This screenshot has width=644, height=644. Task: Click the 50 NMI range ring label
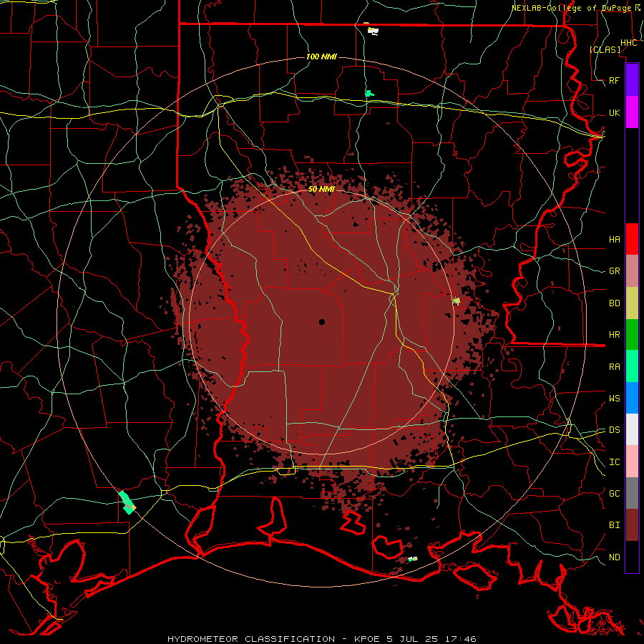point(321,190)
